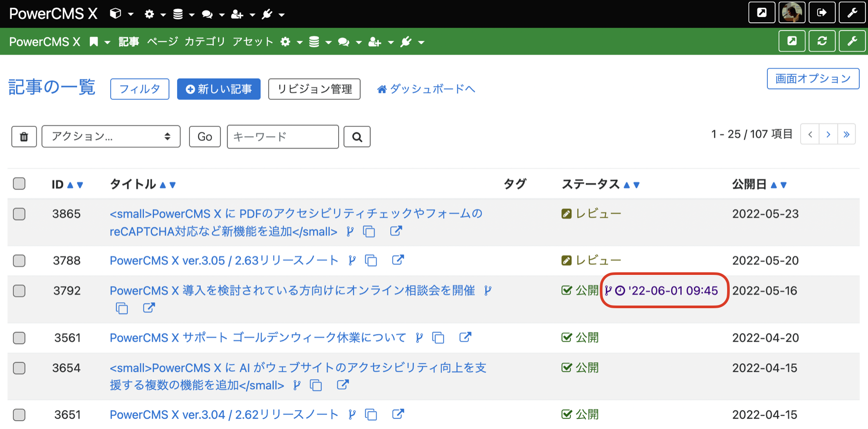Open the article PowerCMS X ver.3.05 / 2.63リリースノート

click(x=223, y=260)
